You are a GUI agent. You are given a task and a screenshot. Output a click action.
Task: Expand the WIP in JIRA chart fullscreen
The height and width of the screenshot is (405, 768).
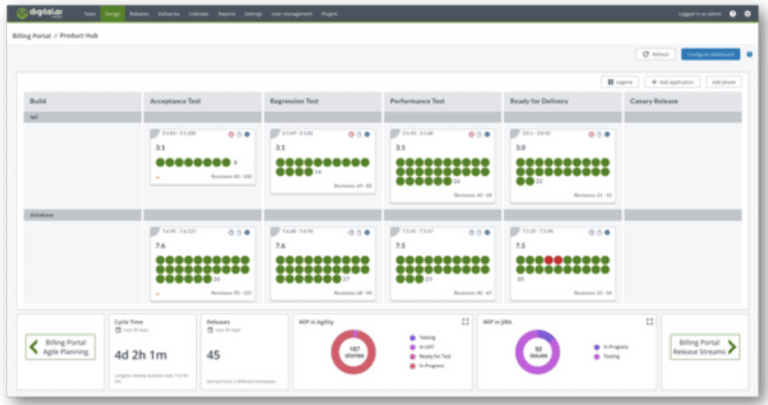[x=649, y=322]
